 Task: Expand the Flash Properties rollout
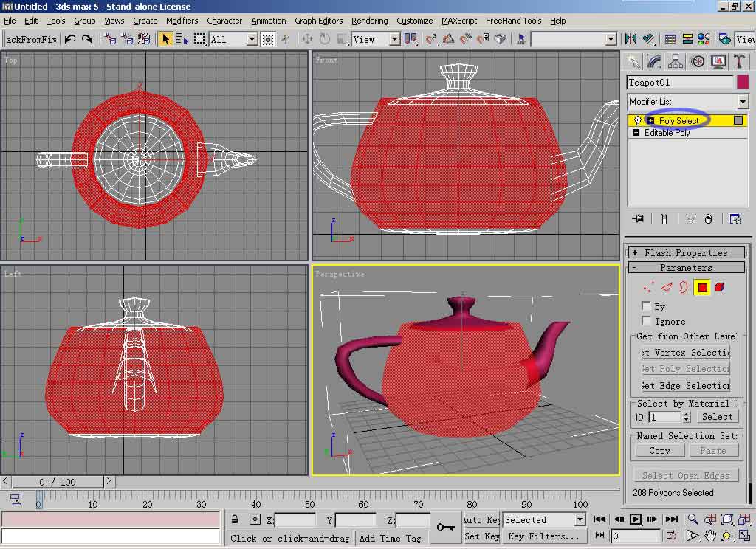point(686,253)
